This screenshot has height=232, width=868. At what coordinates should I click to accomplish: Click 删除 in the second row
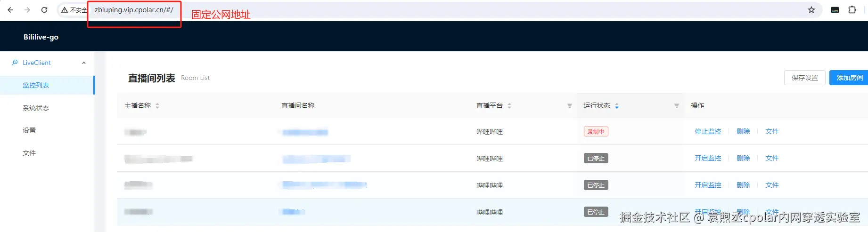pyautogui.click(x=743, y=158)
